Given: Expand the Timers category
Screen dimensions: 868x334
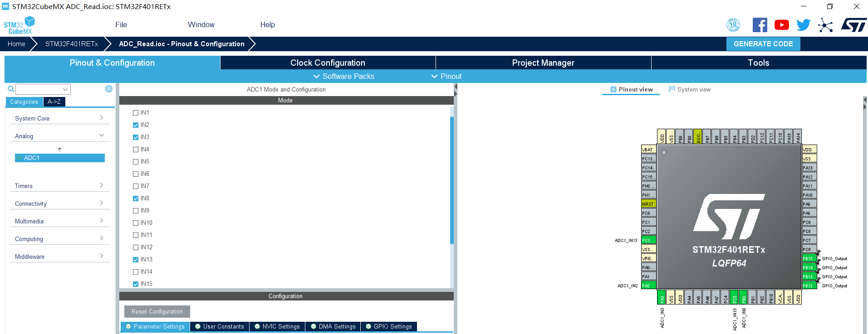Looking at the screenshot, I should click(59, 186).
